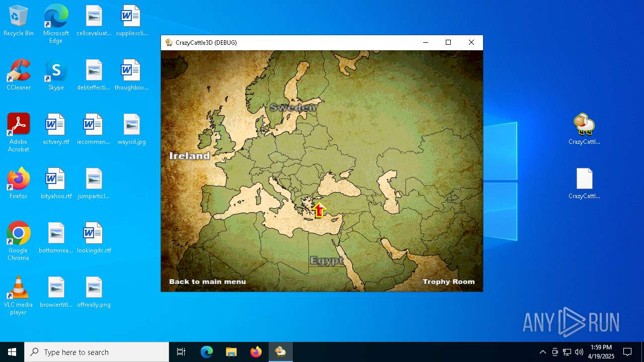Open the CCleaner desktop shortcut
The height and width of the screenshot is (362, 644).
click(19, 75)
